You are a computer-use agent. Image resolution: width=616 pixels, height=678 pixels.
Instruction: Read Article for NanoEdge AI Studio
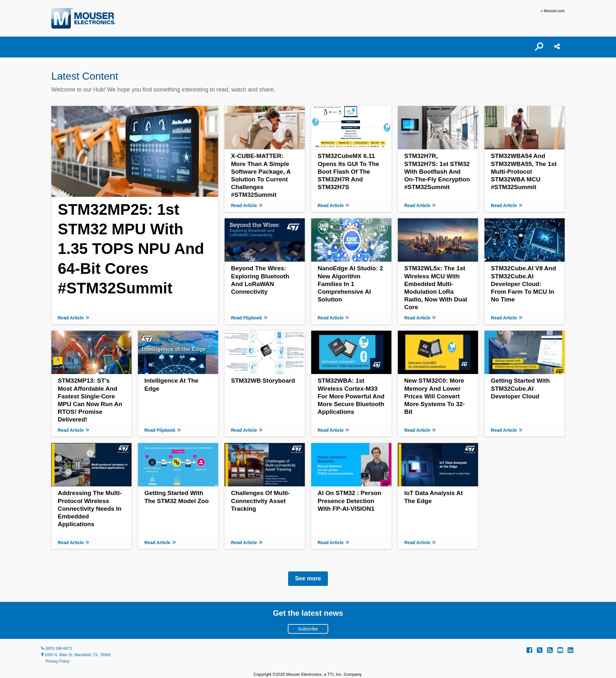click(x=333, y=318)
